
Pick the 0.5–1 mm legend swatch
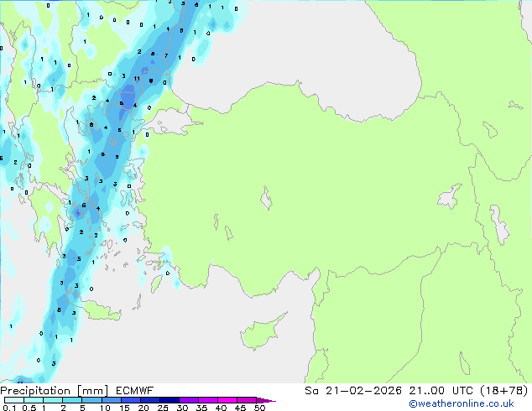(34, 400)
